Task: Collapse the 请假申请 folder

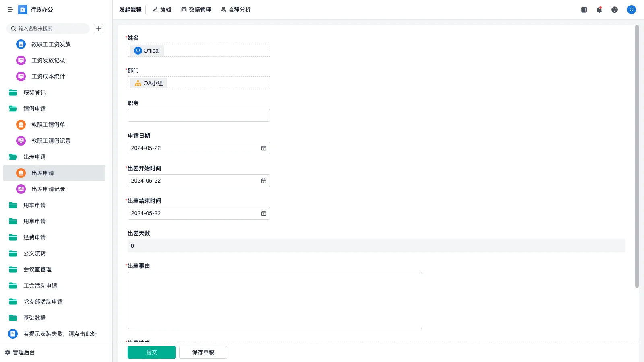Action: click(x=54, y=109)
